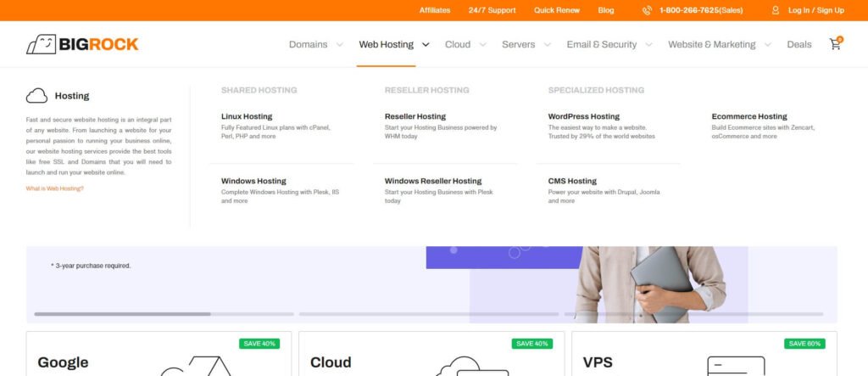Open the Email & Security menu
The height and width of the screenshot is (376, 868).
(601, 44)
